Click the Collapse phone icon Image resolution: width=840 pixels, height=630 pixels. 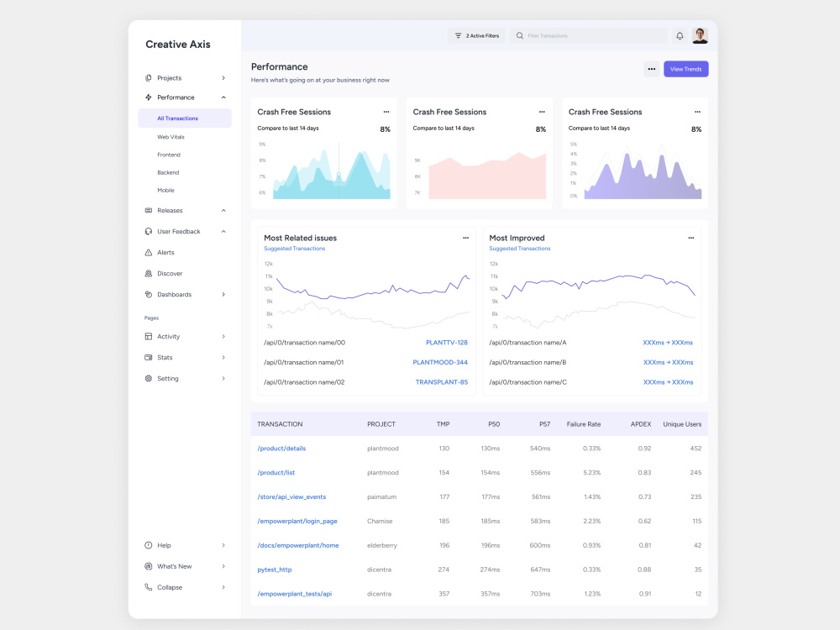coord(149,587)
